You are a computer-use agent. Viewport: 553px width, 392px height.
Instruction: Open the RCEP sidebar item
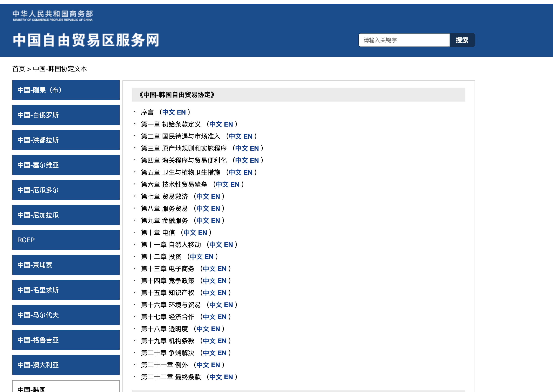(66, 240)
